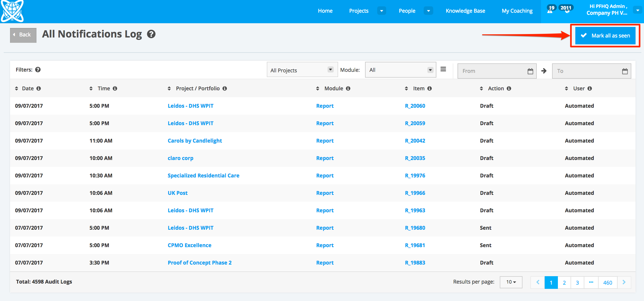Sort the table by Date column
This screenshot has width=644, height=301.
pos(17,88)
